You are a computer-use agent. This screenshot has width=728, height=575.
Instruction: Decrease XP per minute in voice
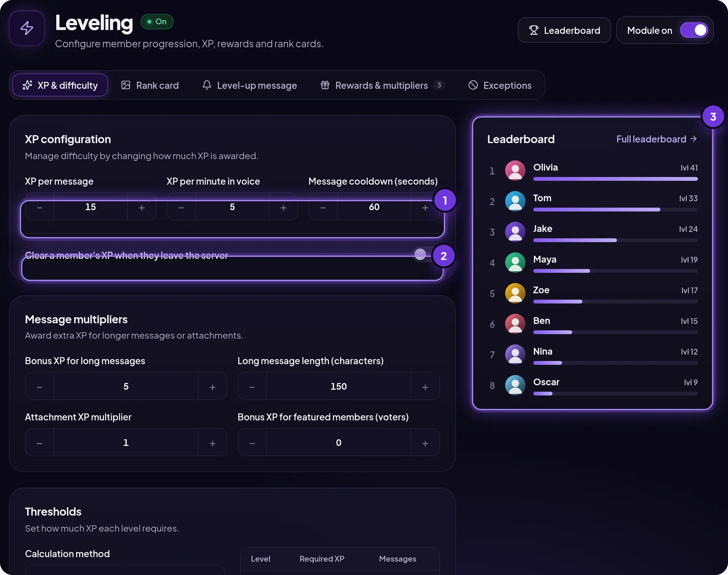(181, 208)
